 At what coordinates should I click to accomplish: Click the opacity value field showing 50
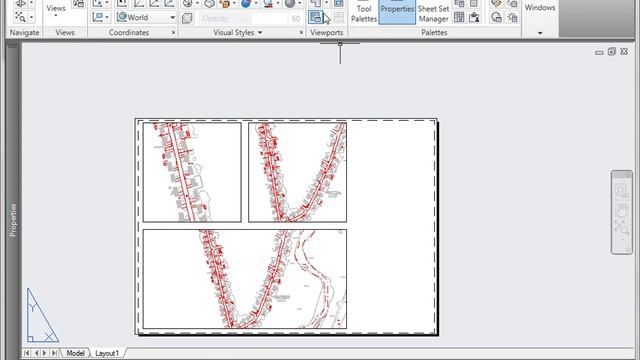click(296, 18)
